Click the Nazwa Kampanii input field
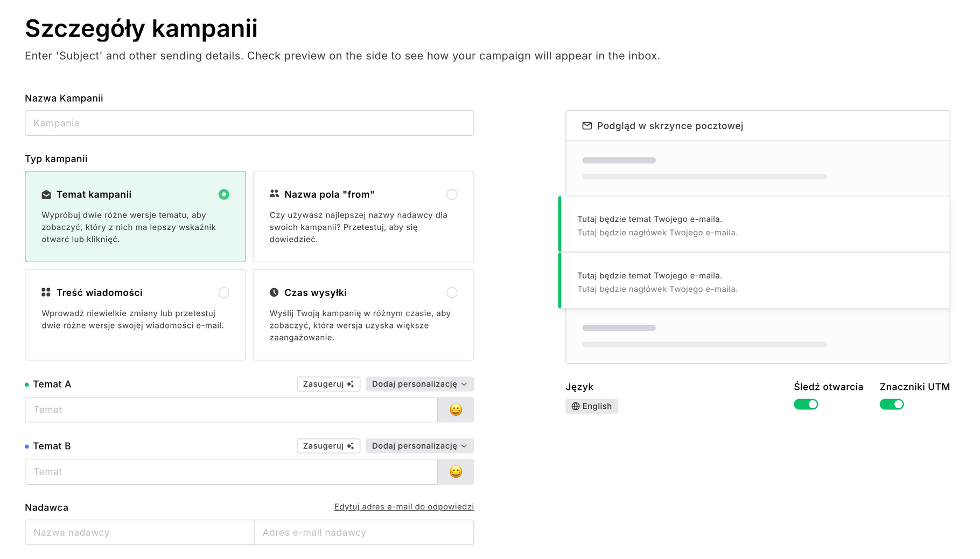 [x=249, y=123]
